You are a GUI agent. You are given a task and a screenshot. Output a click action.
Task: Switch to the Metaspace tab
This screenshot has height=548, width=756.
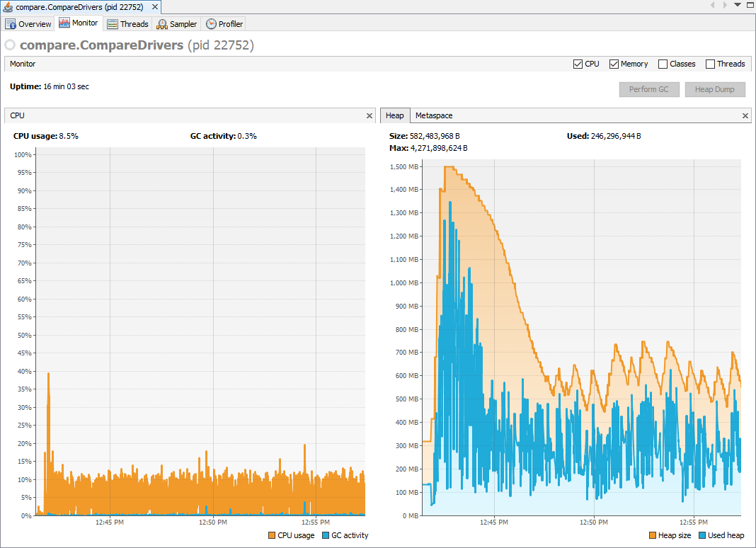tap(433, 115)
